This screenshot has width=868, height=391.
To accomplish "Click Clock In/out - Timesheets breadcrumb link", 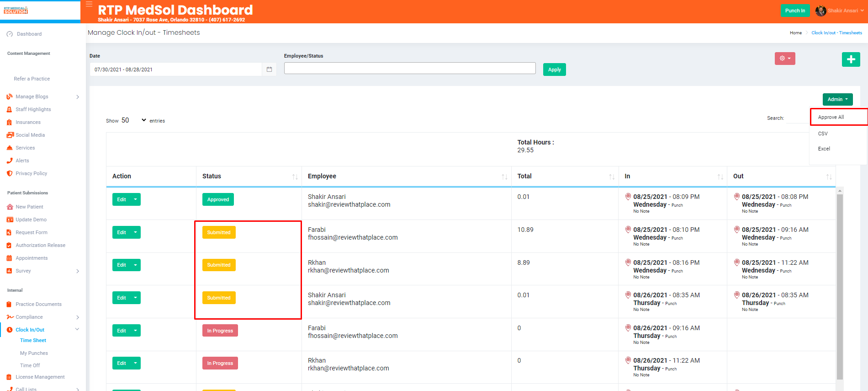I will (836, 33).
